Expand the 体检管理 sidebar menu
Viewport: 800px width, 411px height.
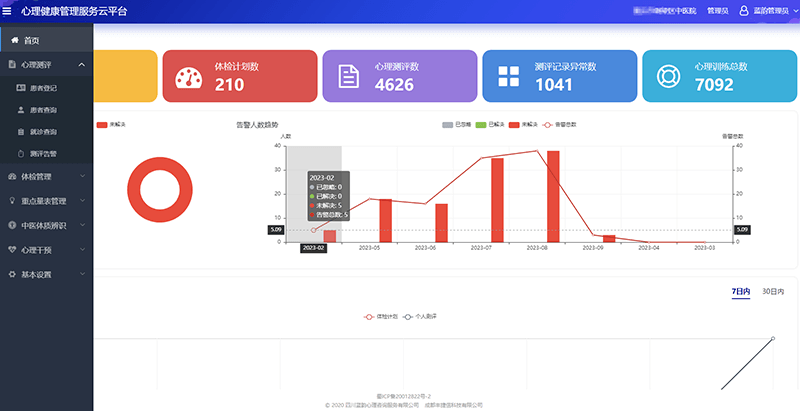[x=46, y=177]
